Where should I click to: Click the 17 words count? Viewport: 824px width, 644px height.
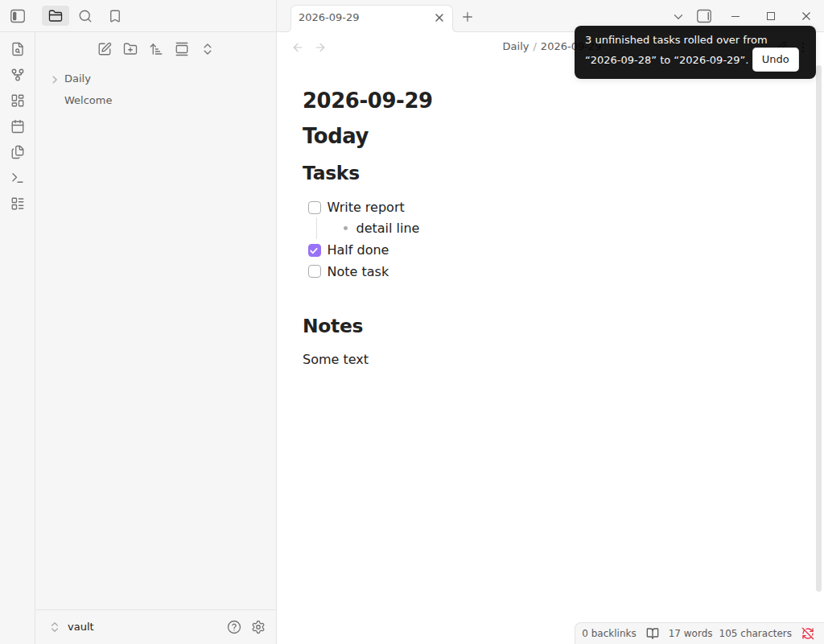pyautogui.click(x=690, y=634)
